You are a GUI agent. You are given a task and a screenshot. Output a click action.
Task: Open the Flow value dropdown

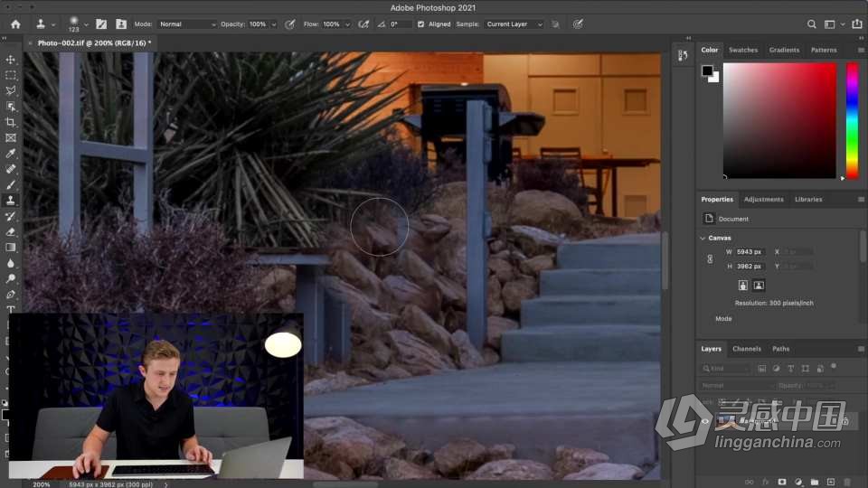pyautogui.click(x=347, y=24)
